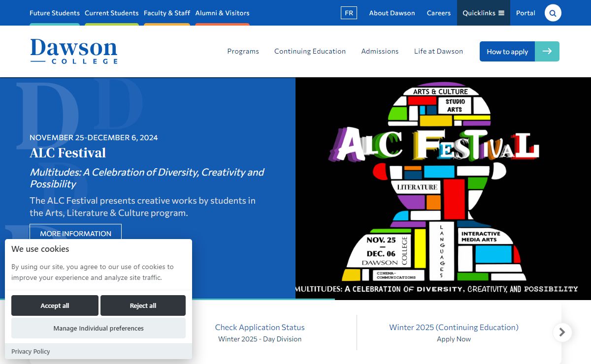This screenshot has height=364, width=591.
Task: Click the How to apply button
Action: coord(520,51)
